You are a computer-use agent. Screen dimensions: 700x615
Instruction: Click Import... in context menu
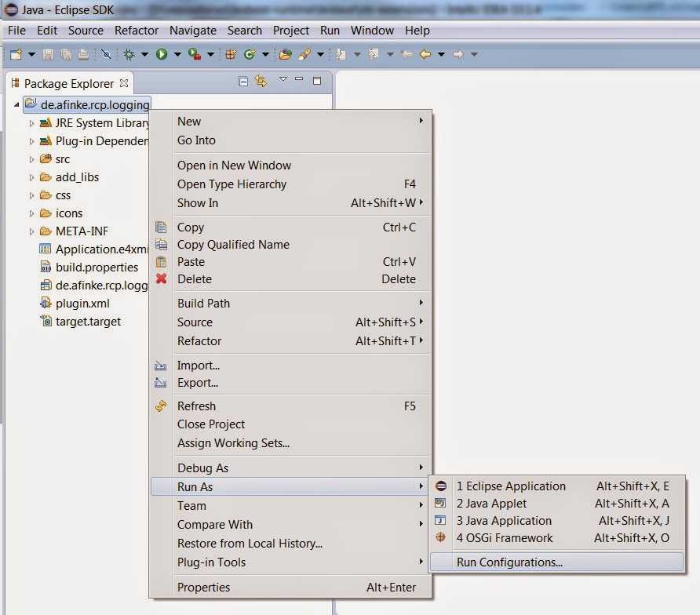290,366
